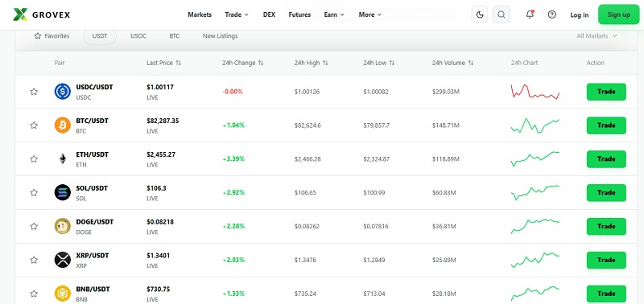Click the Solana coin icon
Screen dimensions: 644x304
tap(63, 192)
